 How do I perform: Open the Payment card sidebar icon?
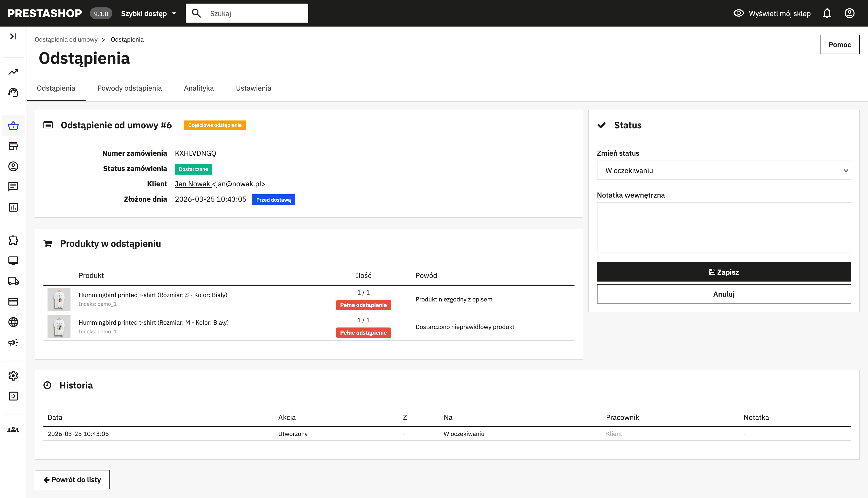point(13,301)
